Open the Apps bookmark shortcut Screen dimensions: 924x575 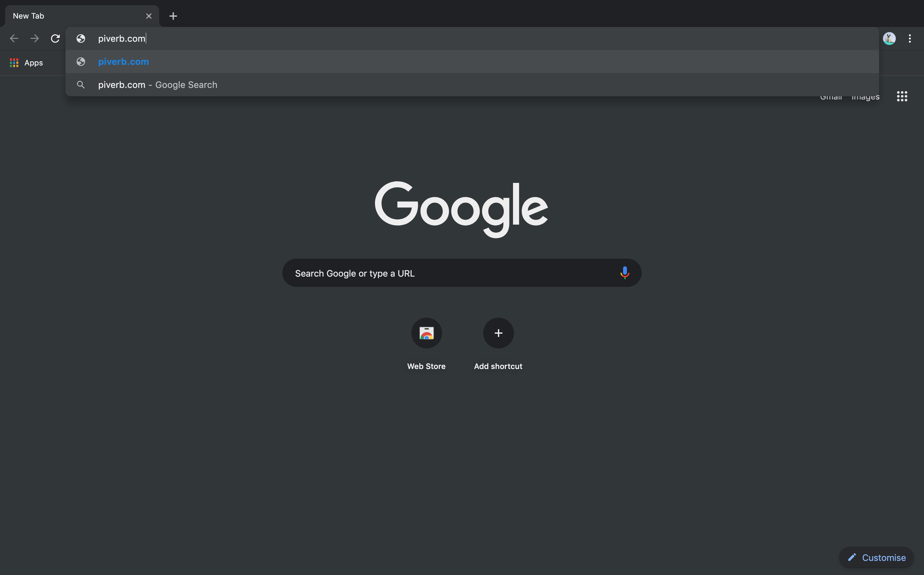(x=26, y=63)
